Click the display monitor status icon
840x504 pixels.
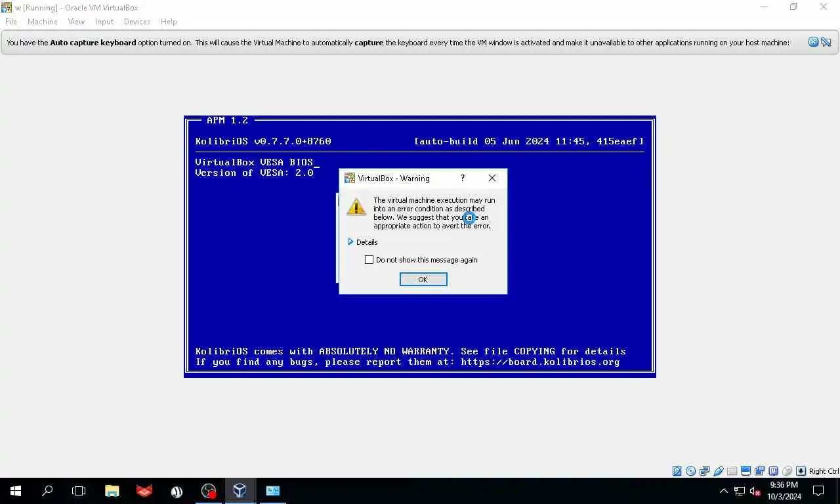click(745, 471)
